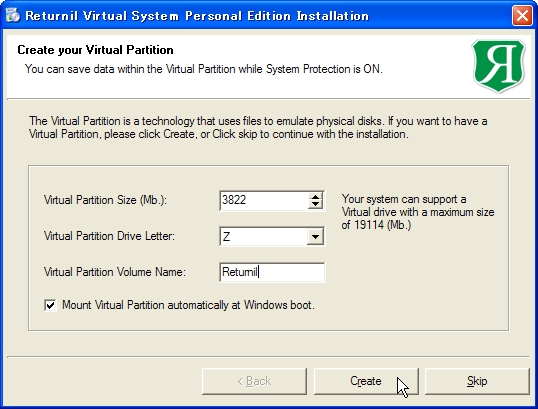
Task: Click the Skip button
Action: tap(477, 381)
